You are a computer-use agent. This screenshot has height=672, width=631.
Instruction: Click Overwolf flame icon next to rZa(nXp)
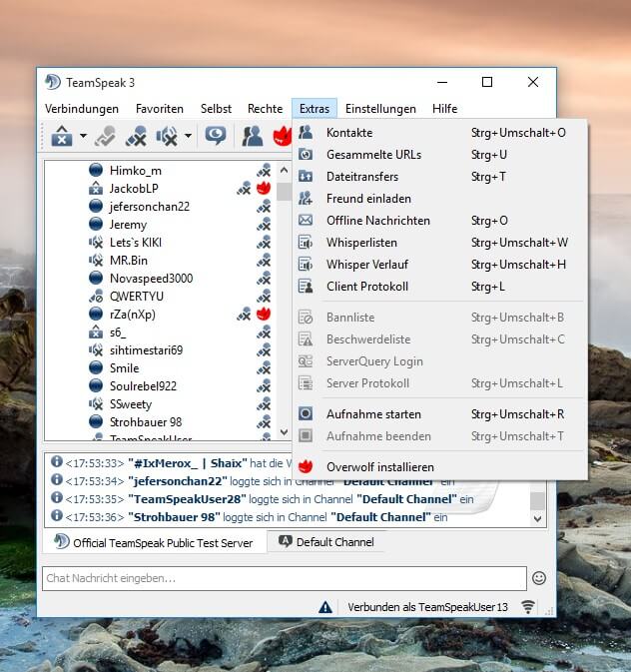tap(264, 314)
